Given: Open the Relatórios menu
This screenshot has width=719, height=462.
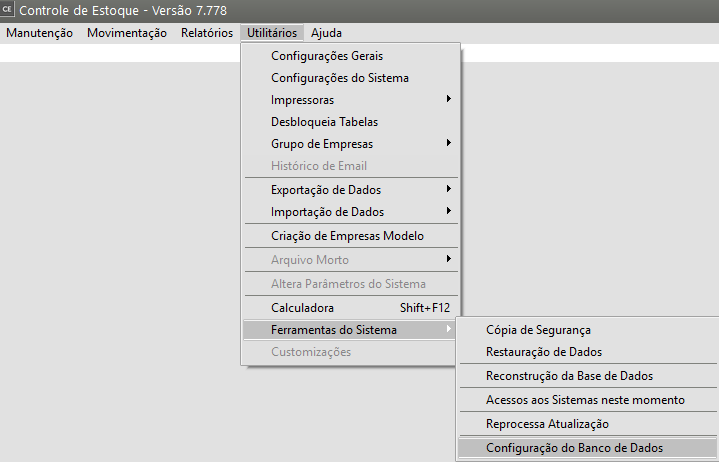Looking at the screenshot, I should pos(207,33).
